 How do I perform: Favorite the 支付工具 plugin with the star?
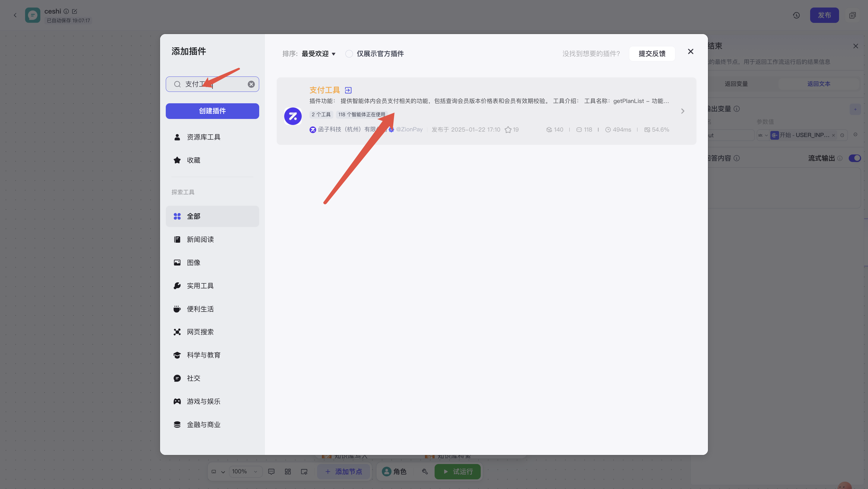pyautogui.click(x=508, y=129)
